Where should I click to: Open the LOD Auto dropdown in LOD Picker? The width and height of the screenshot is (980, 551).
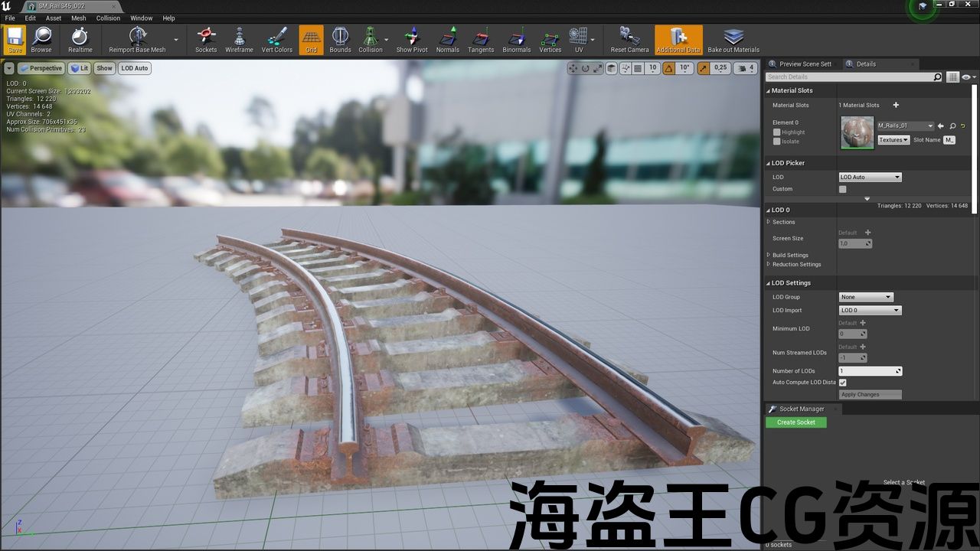pos(870,178)
